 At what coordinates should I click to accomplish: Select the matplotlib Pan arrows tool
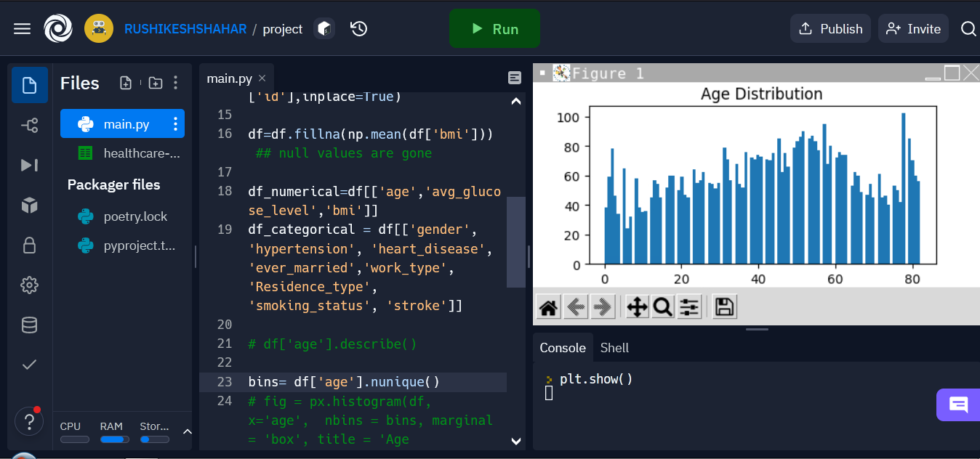[637, 307]
